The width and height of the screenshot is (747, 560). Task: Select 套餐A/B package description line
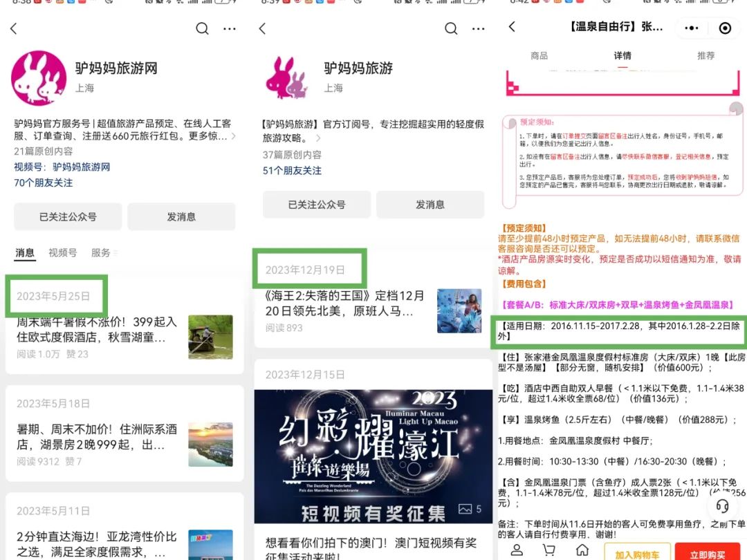618,305
